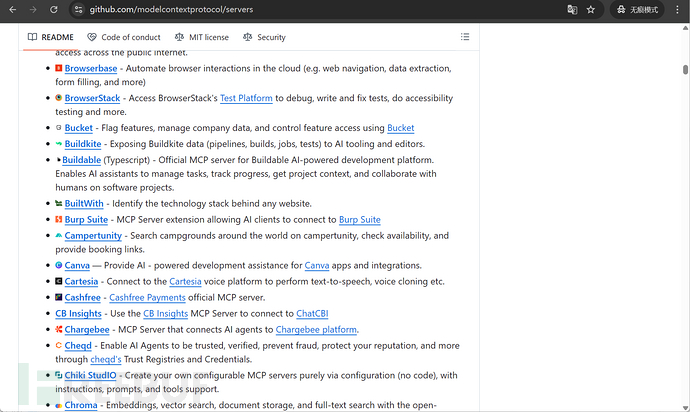Screen dimensions: 690x412
Task: Click the Campertunity logo icon
Action: click(59, 235)
